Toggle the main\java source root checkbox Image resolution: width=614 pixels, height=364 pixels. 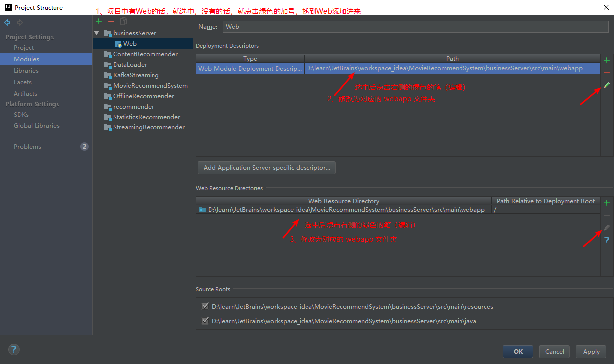pos(205,320)
